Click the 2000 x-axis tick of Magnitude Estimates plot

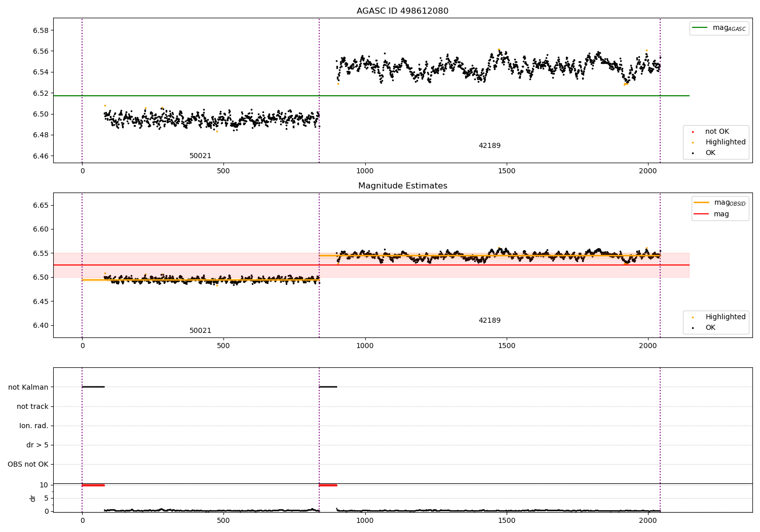point(648,346)
